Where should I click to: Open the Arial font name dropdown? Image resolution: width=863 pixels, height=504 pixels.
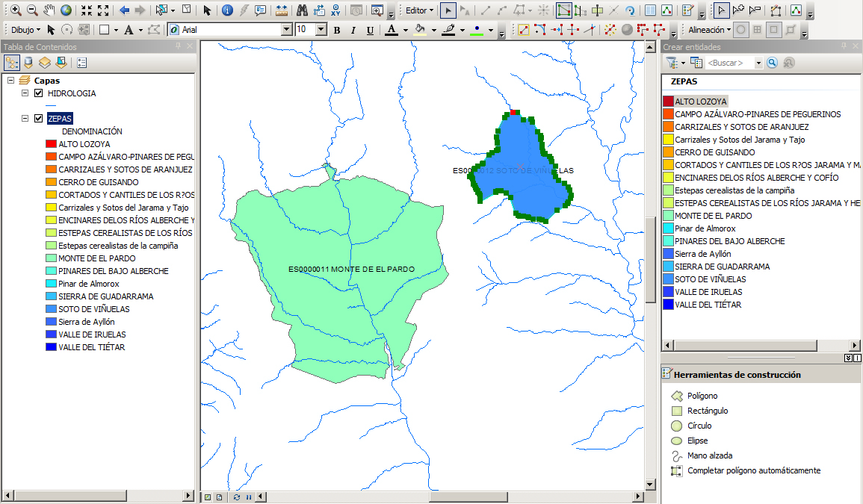point(286,30)
